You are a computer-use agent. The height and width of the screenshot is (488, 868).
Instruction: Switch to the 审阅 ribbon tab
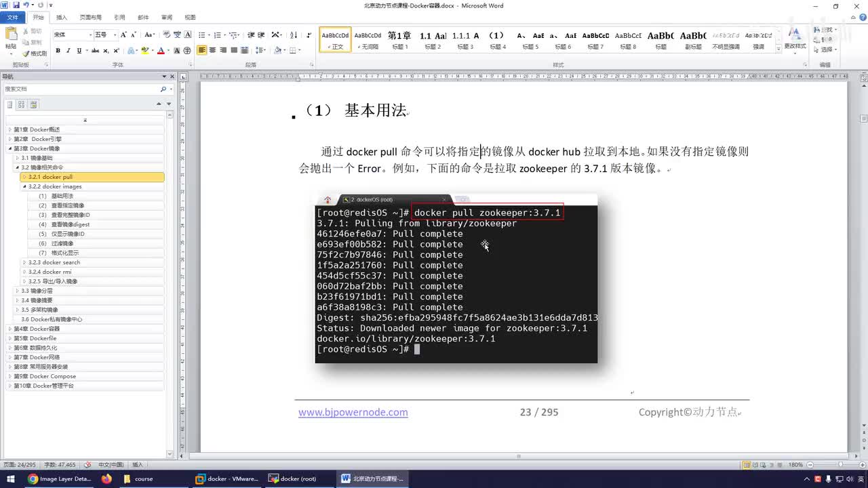[166, 18]
